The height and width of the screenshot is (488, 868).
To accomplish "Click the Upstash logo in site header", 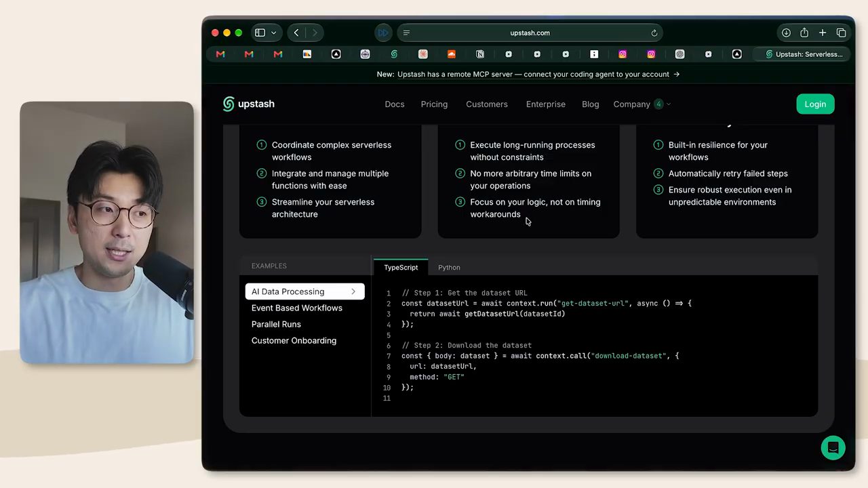I will point(249,104).
